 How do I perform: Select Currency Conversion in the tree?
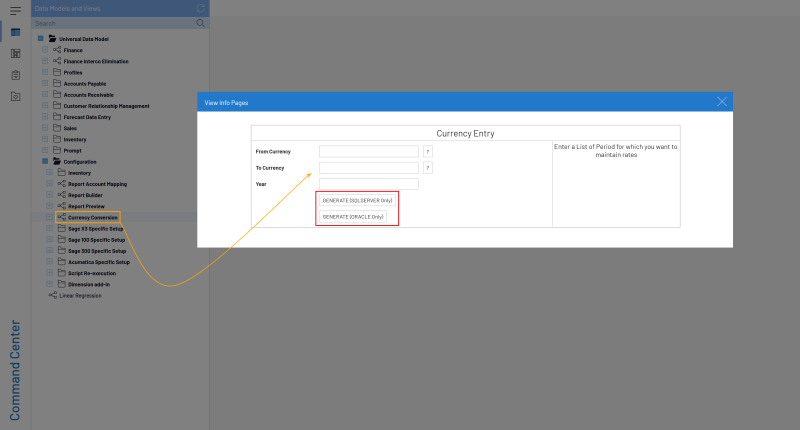pos(92,217)
